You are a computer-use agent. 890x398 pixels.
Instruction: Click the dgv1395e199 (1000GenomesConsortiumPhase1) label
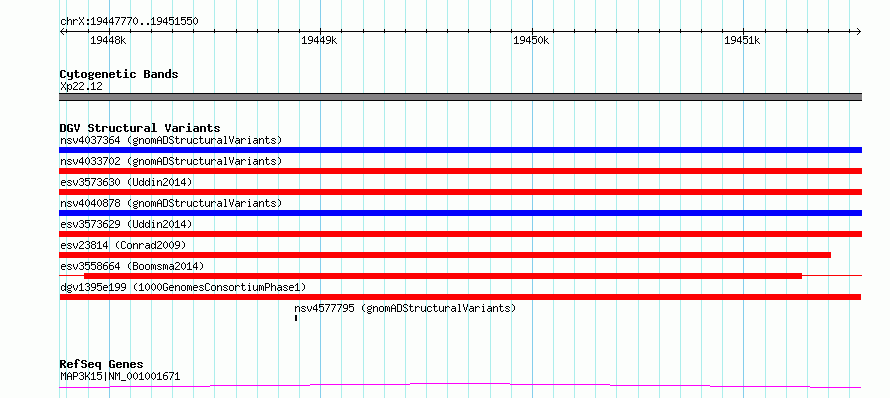[183, 287]
